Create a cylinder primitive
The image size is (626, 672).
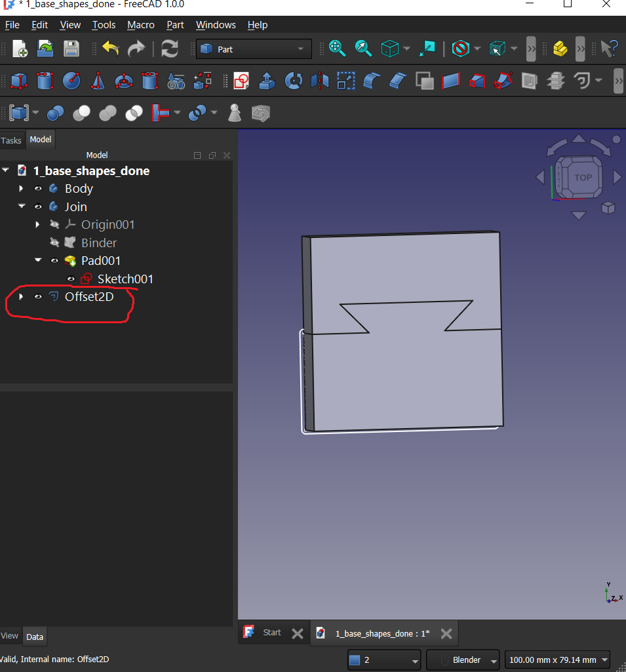click(x=45, y=81)
